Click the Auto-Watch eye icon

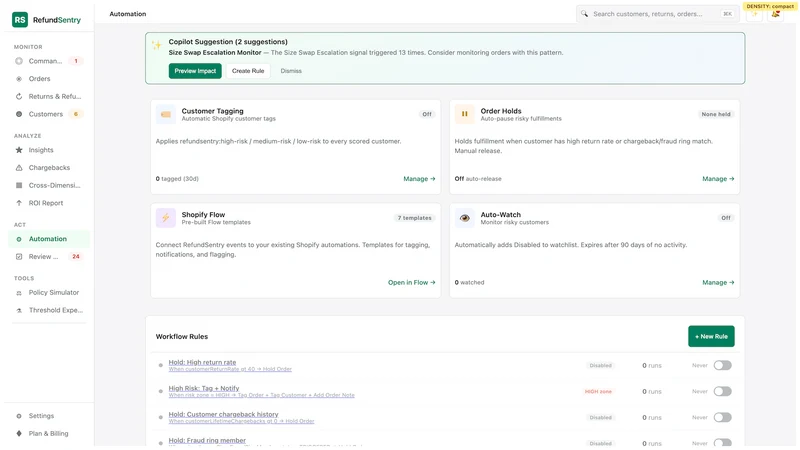(465, 218)
